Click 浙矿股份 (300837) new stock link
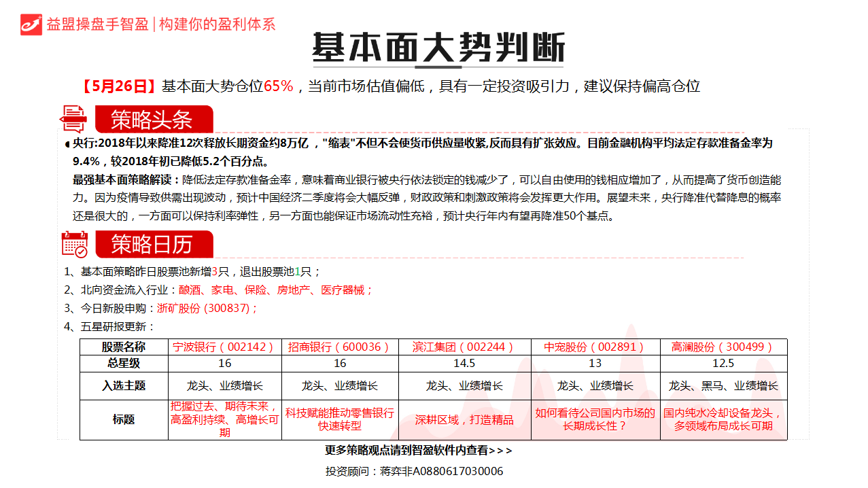This screenshot has width=868, height=488. pos(207,308)
